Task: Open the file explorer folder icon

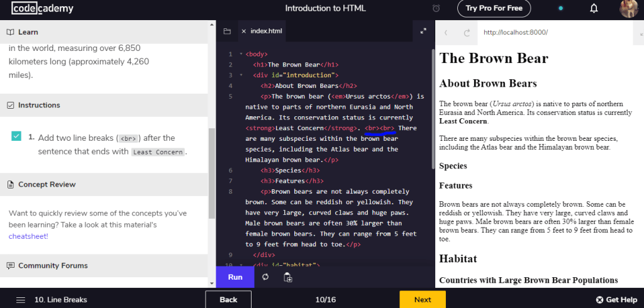Action: pos(227,31)
